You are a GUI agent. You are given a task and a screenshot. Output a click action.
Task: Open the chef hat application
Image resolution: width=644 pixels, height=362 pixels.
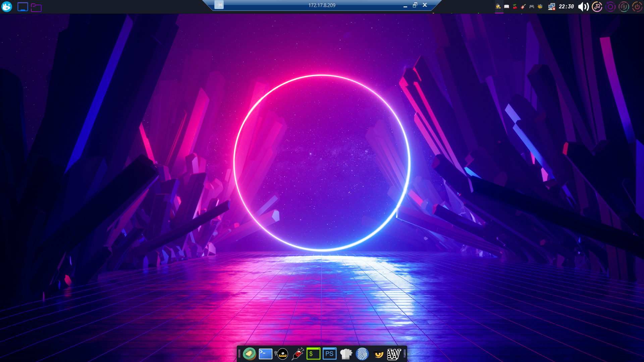(346, 353)
